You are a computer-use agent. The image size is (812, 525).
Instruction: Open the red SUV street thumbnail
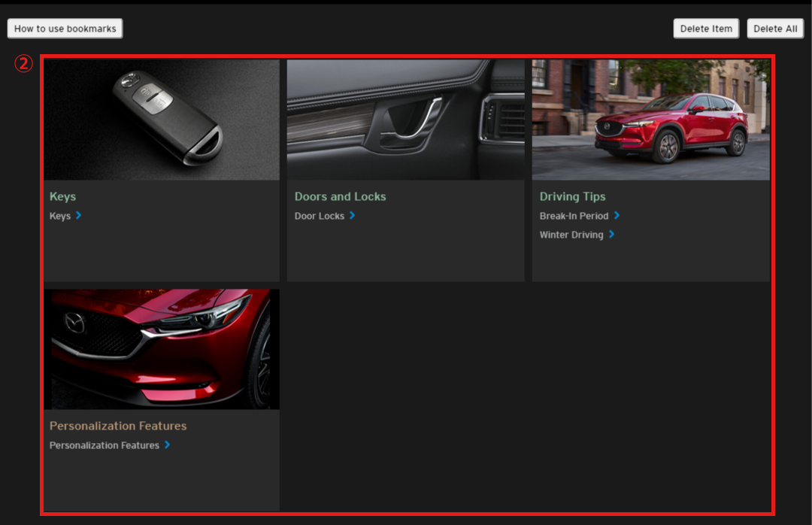pyautogui.click(x=651, y=120)
